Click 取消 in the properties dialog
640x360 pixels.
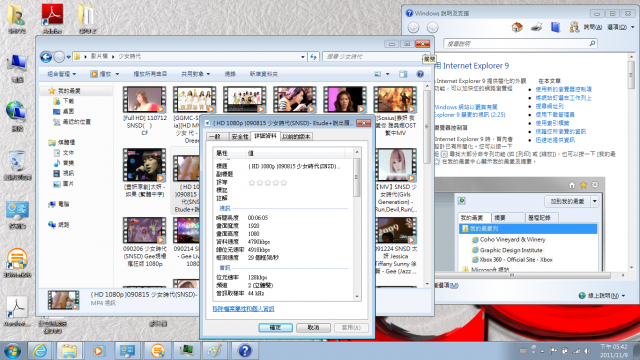tap(313, 327)
